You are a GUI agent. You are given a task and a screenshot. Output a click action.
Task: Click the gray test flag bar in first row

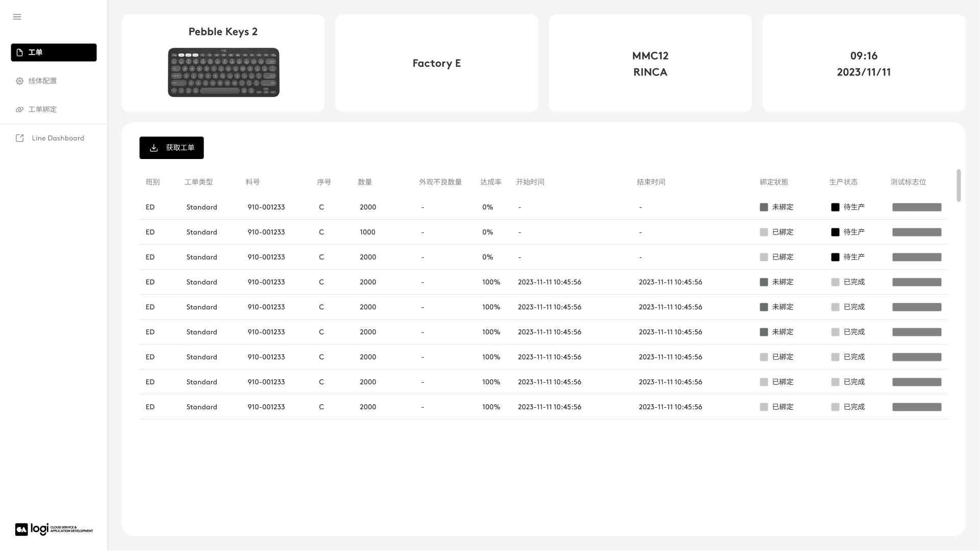point(916,207)
